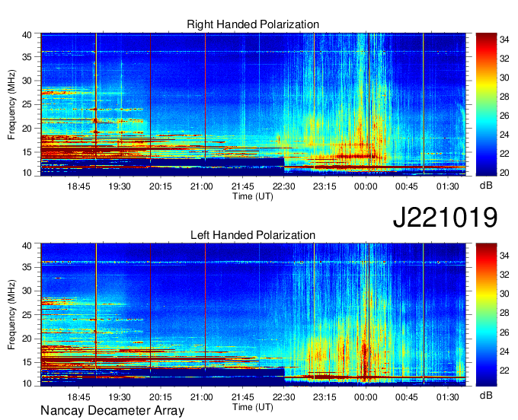Click the 20:15 tick label of bottom plot
This screenshot has height=420, width=518.
[x=161, y=397]
